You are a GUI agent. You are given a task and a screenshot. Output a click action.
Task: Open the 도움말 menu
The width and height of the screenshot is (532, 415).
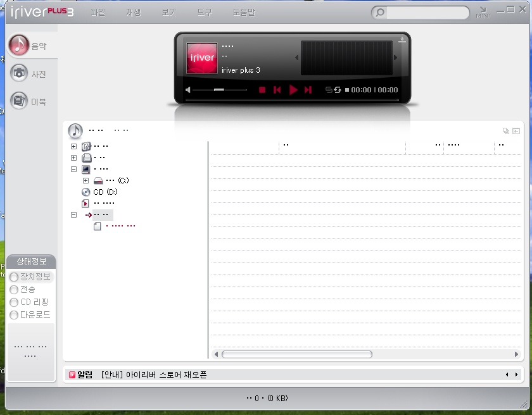(244, 13)
